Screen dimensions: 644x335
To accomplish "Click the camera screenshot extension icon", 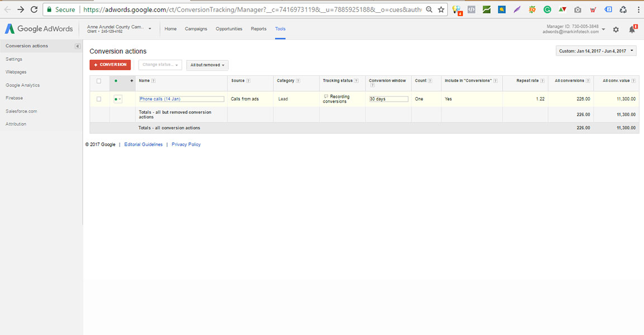I will 577,10.
